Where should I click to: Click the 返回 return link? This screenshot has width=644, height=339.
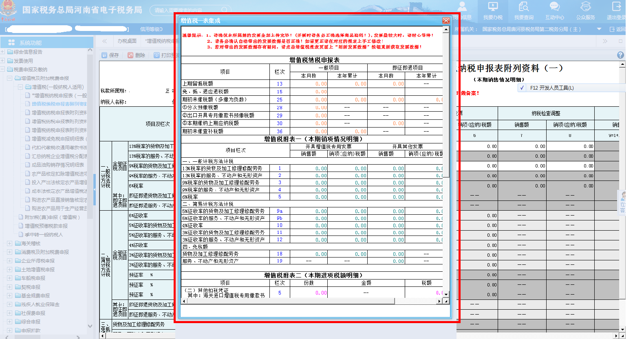pos(617,29)
